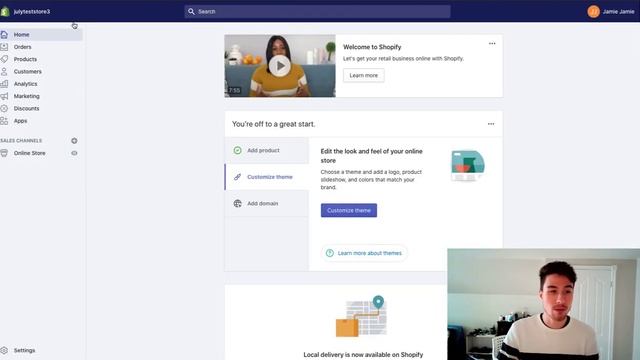Click the Analytics bar chart icon
This screenshot has width=640, height=360.
[x=4, y=84]
